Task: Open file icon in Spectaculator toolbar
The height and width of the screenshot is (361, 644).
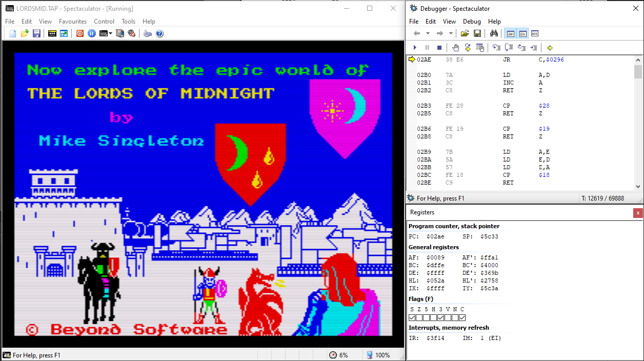Action: [25, 33]
